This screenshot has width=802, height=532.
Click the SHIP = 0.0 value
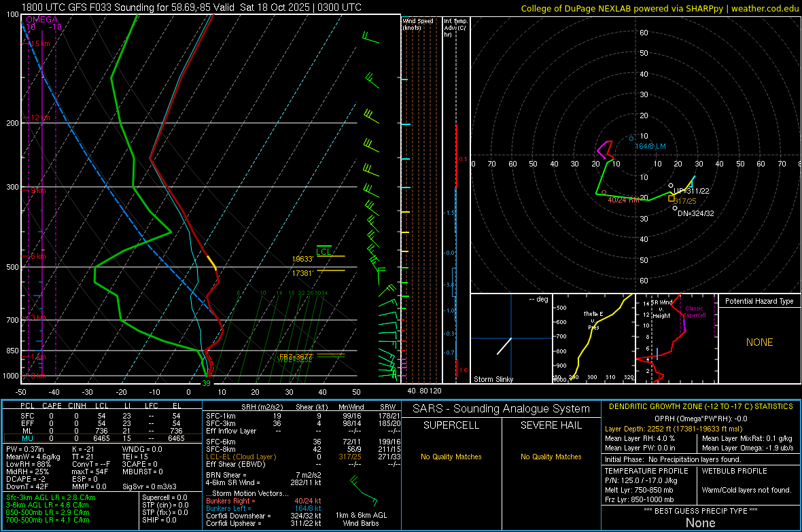point(159,520)
